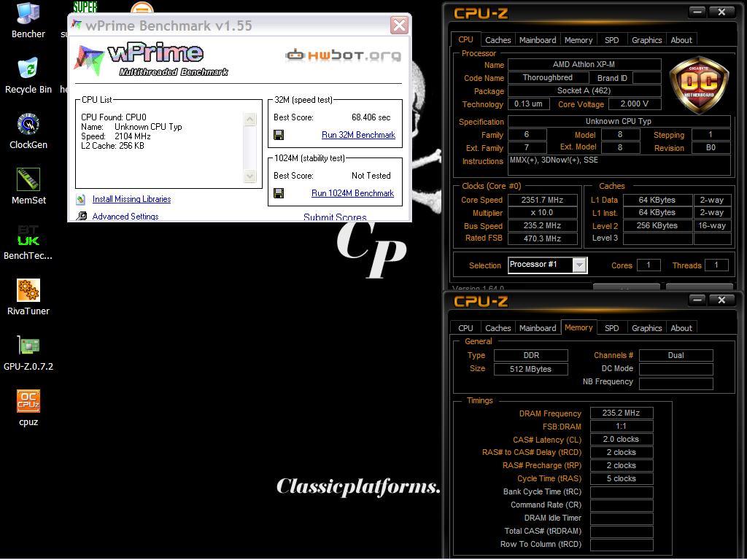Click the Cycle Time 5 clocks value

pyautogui.click(x=622, y=478)
